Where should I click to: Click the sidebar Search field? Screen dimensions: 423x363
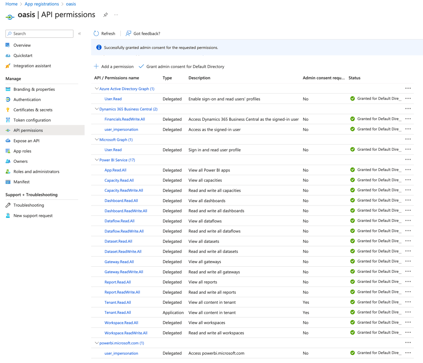[39, 34]
